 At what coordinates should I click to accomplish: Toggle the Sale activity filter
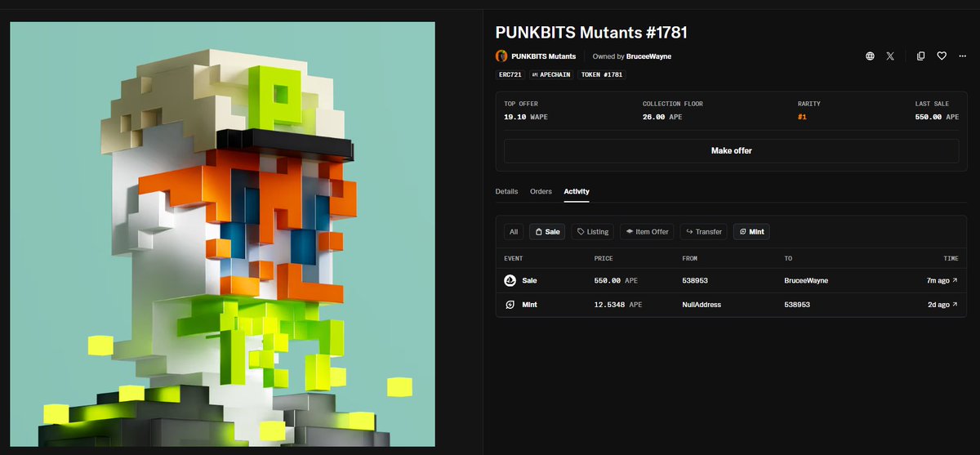tap(547, 232)
